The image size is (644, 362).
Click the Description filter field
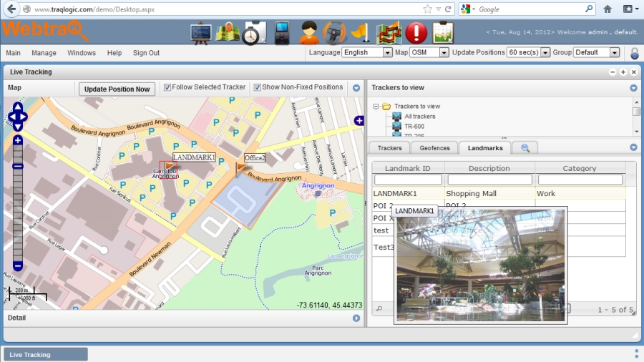pos(489,180)
